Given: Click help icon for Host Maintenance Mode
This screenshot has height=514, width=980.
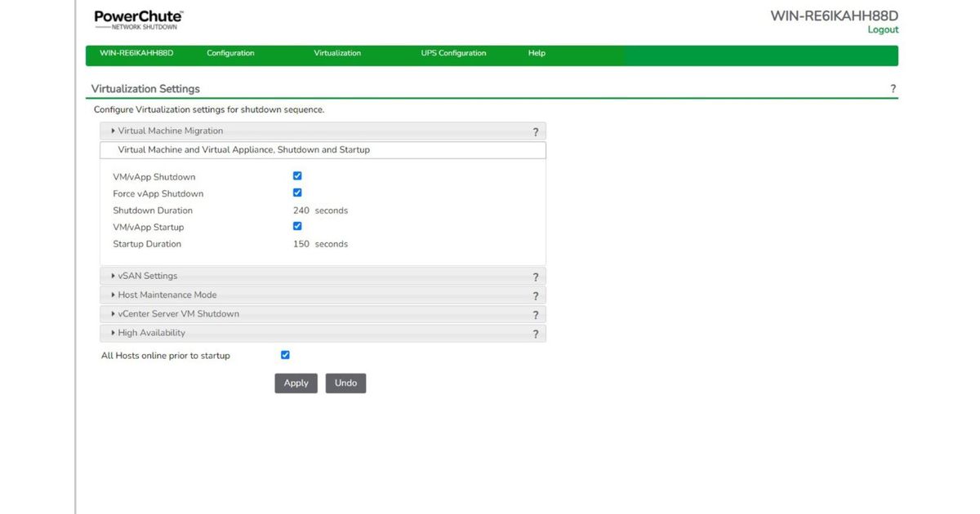Looking at the screenshot, I should pos(536,295).
